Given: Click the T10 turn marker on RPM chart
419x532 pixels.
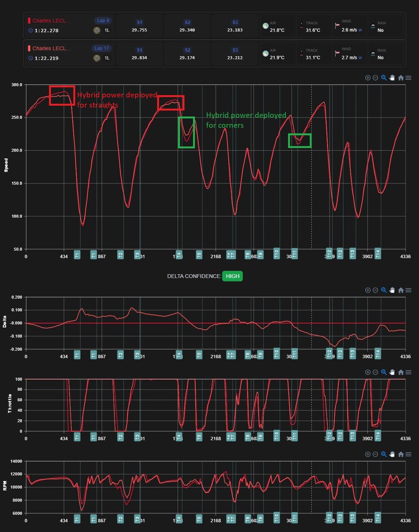Looking at the screenshot, I should (x=276, y=517).
